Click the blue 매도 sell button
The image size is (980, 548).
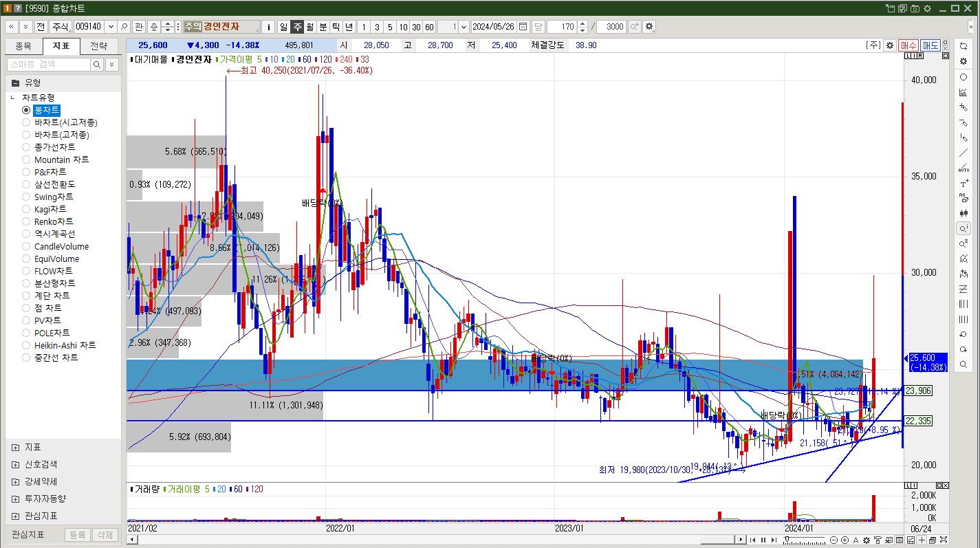tap(930, 45)
